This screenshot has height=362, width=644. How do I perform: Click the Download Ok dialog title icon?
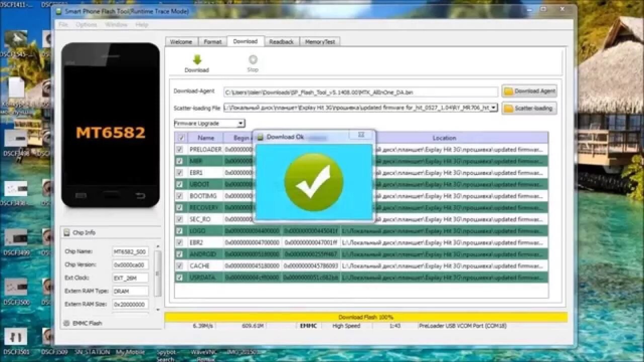pos(261,137)
